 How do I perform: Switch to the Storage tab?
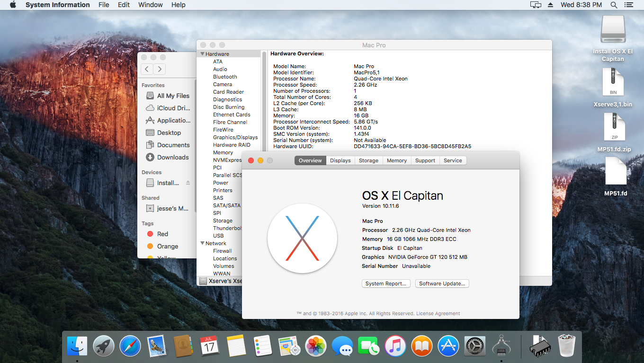click(x=368, y=160)
